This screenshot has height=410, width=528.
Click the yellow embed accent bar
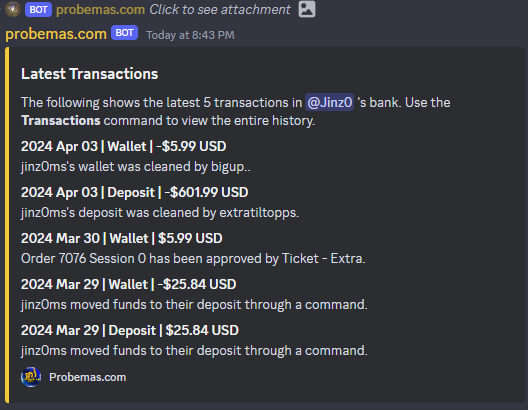coord(7,225)
